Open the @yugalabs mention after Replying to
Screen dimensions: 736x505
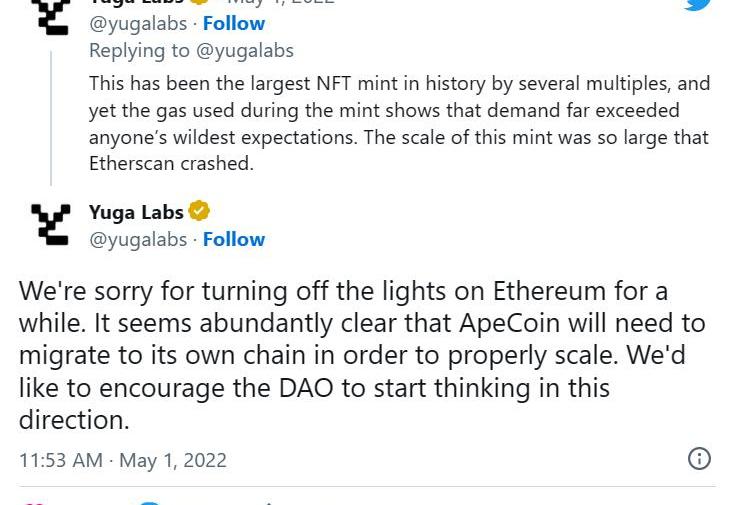click(245, 51)
